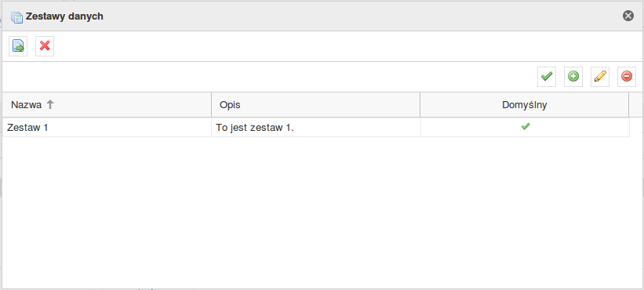The width and height of the screenshot is (644, 290).
Task: Click the red X toolbar icon
Action: coord(45,46)
